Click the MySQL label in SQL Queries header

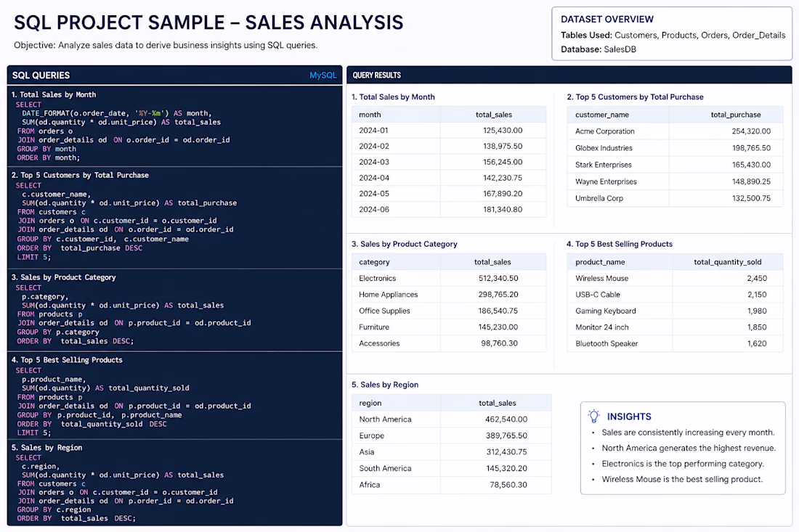(x=323, y=75)
